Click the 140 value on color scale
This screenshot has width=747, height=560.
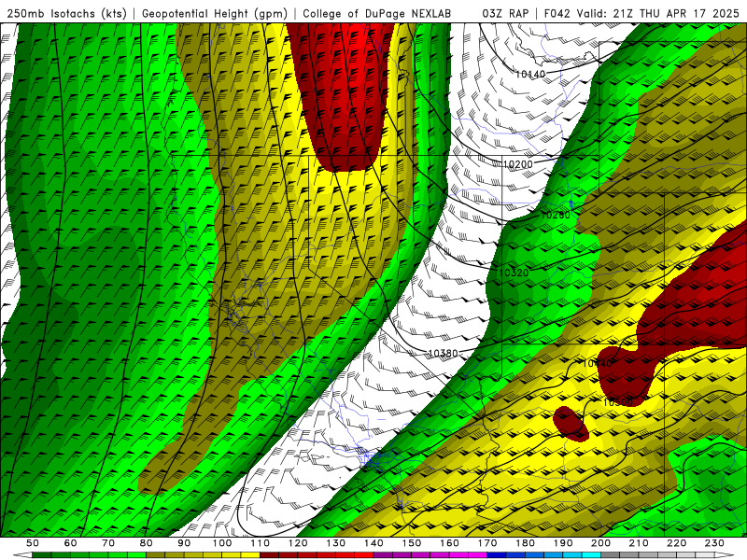373,543
